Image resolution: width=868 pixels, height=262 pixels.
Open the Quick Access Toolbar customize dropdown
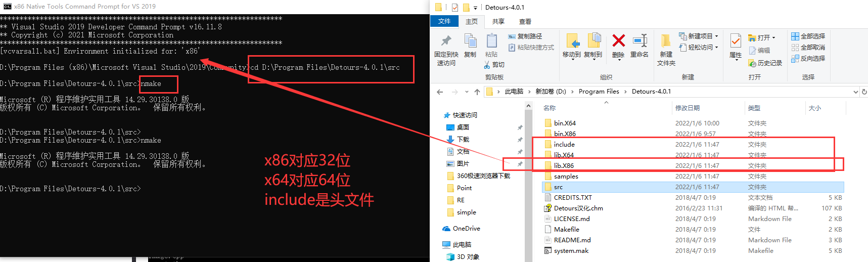pyautogui.click(x=475, y=8)
